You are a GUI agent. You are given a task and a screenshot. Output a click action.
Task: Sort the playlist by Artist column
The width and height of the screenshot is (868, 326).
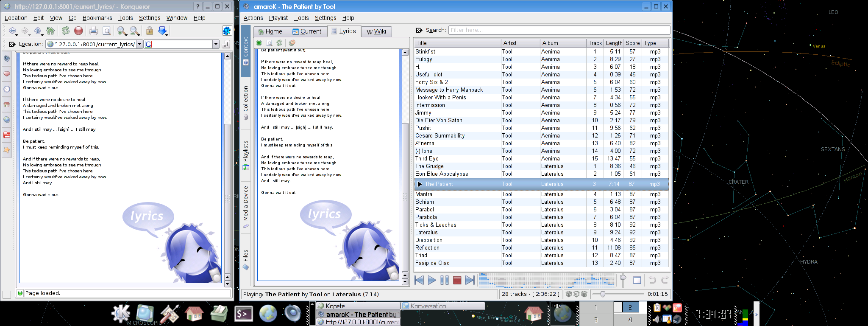pos(520,43)
